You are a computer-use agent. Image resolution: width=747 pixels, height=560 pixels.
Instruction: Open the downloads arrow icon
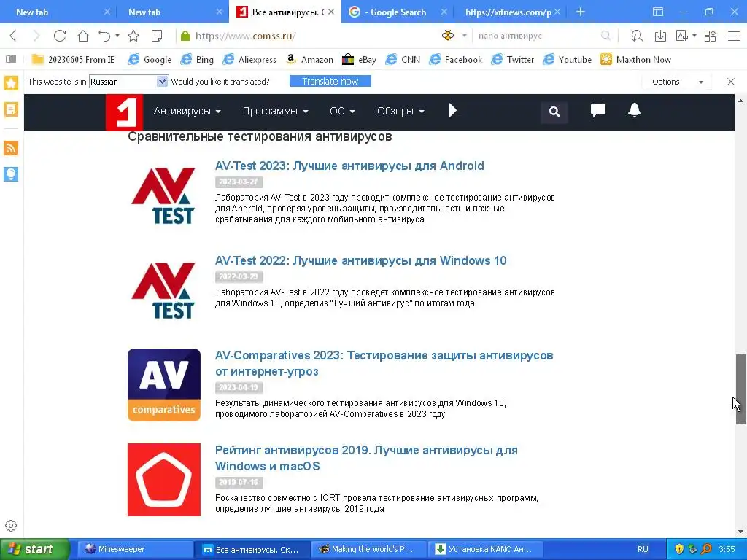(660, 36)
